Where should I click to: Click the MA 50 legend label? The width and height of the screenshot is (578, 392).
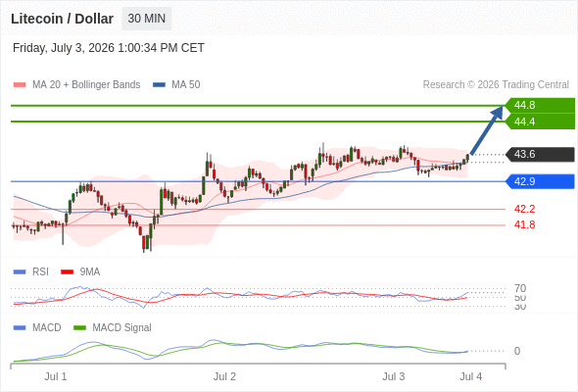(186, 85)
